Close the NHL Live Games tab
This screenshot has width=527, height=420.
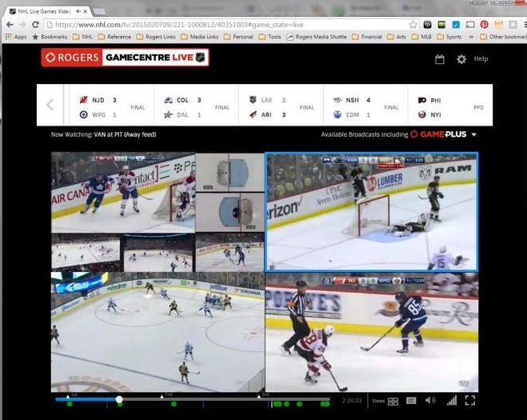[86, 11]
